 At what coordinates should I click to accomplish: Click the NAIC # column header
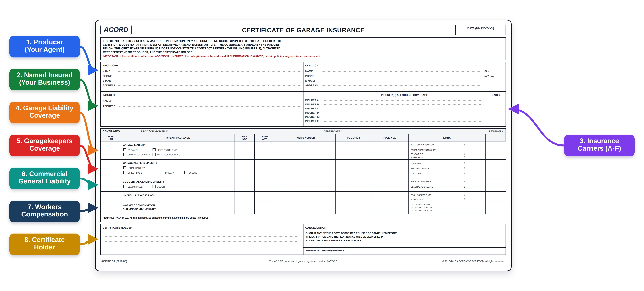point(496,95)
